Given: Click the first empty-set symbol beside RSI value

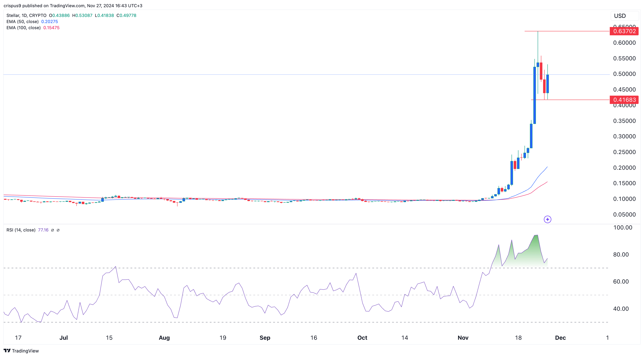Looking at the screenshot, I should [x=52, y=230].
